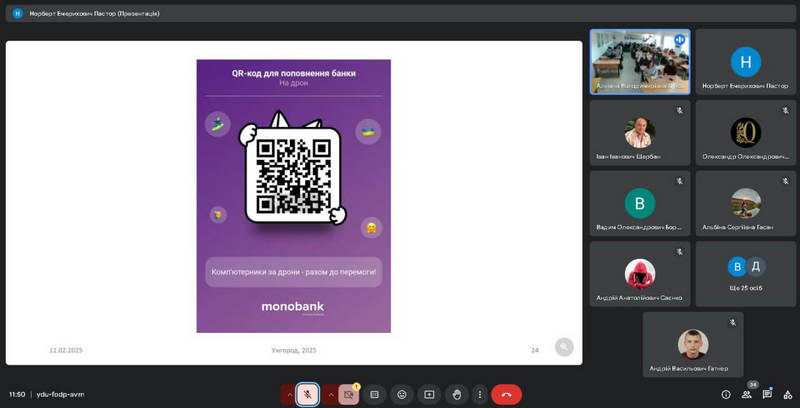Image resolution: width=800 pixels, height=408 pixels.
Task: Show the participants people panel
Action: point(746,394)
